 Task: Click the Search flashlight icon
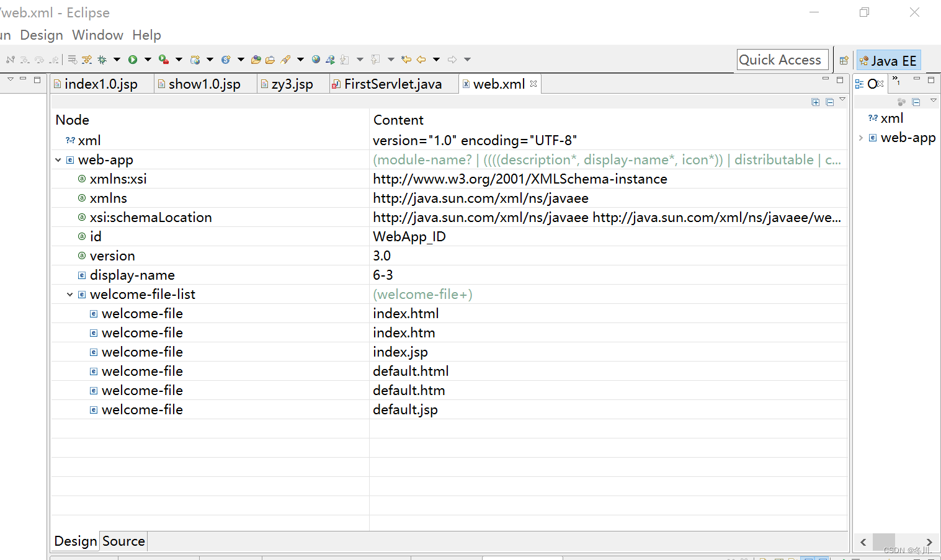click(x=285, y=60)
